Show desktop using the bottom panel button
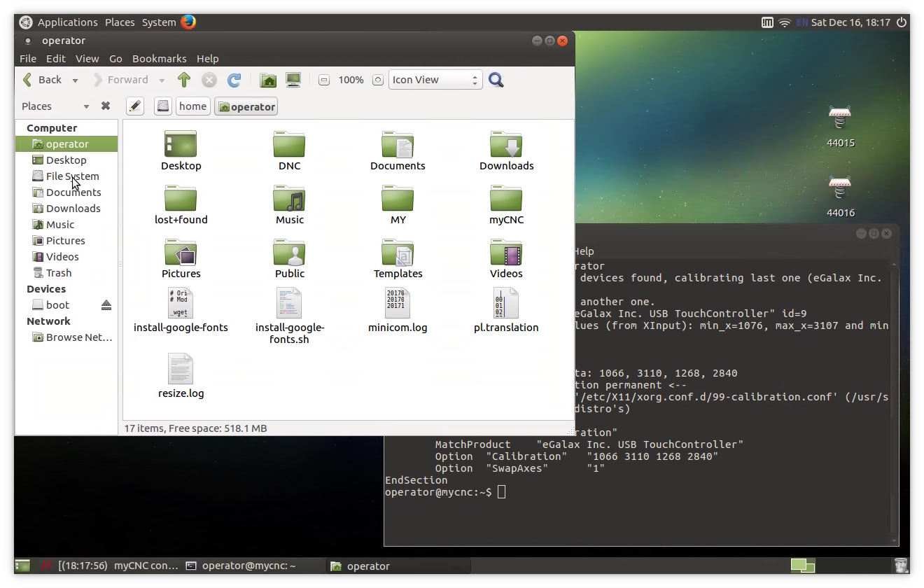 (x=22, y=566)
